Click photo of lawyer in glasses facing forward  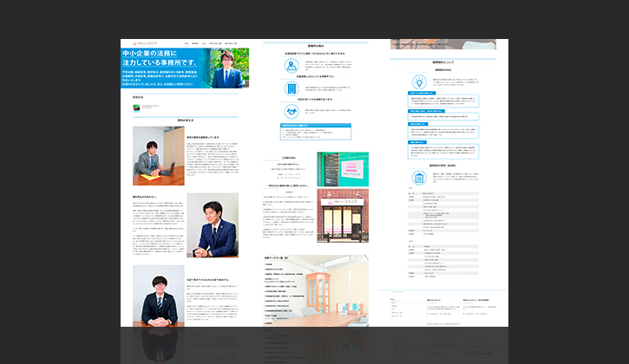[159, 296]
